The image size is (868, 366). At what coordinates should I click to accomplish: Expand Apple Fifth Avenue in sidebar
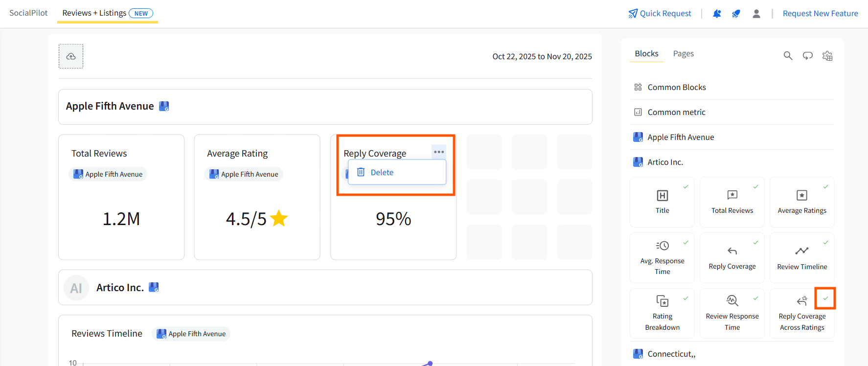[732, 137]
